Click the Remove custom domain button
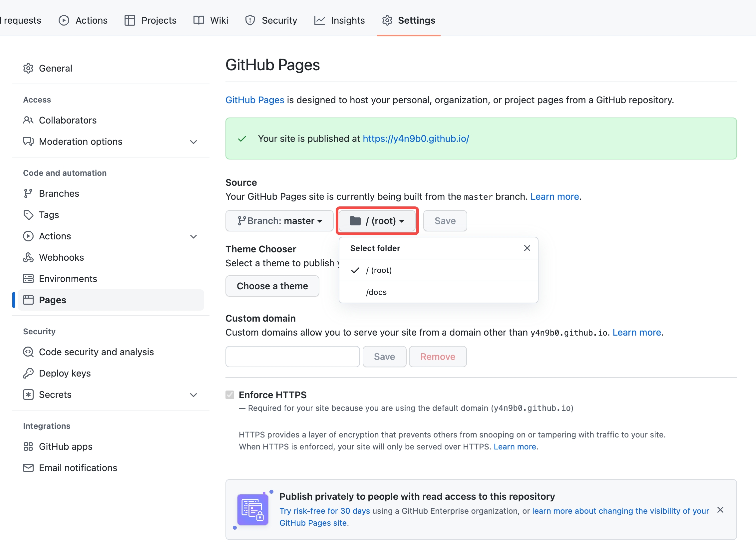Image resolution: width=756 pixels, height=550 pixels. pyautogui.click(x=438, y=357)
